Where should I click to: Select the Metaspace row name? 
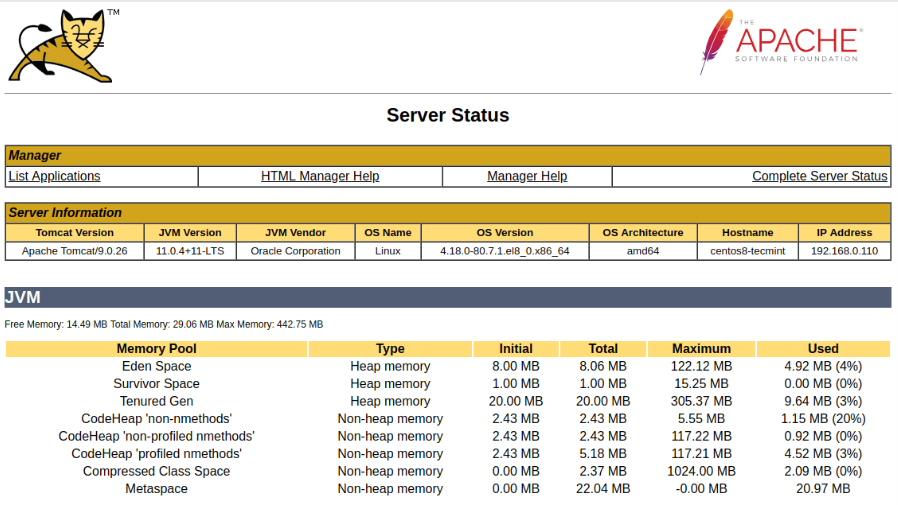coord(156,489)
